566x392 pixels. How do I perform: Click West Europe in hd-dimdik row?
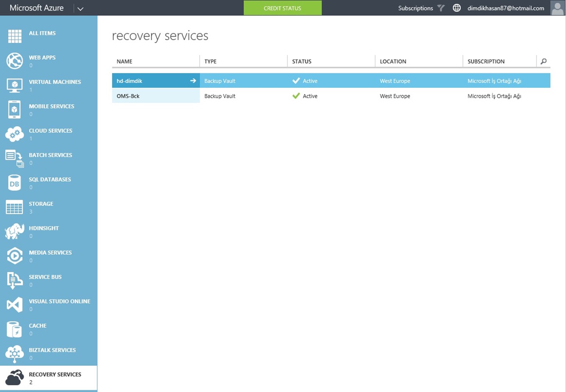pos(395,81)
